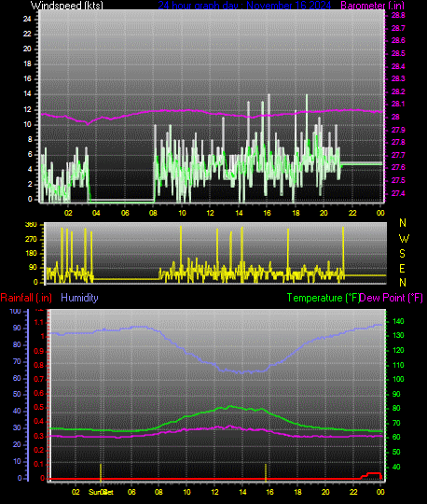Click the 270 wind direction axis value
This screenshot has width=427, height=504.
click(x=31, y=240)
